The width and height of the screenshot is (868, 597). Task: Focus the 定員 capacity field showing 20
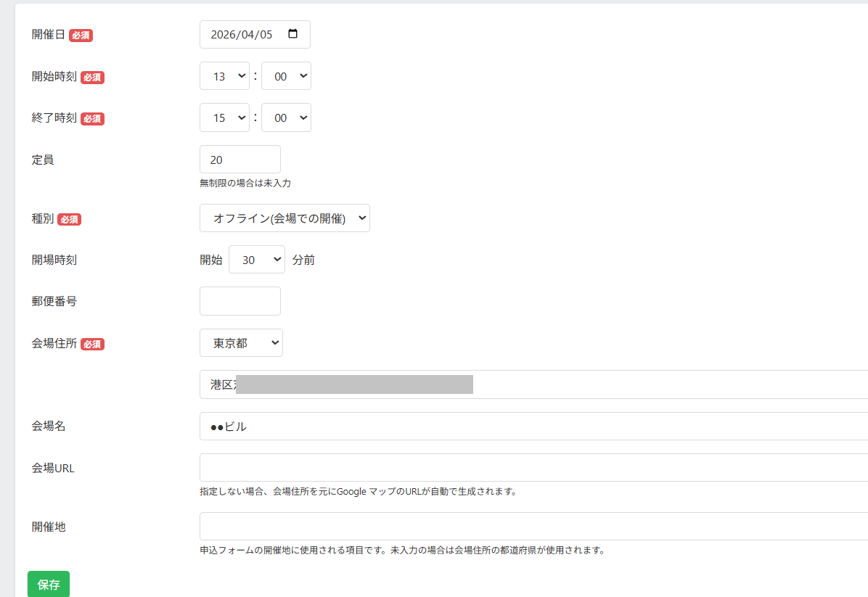coord(239,160)
